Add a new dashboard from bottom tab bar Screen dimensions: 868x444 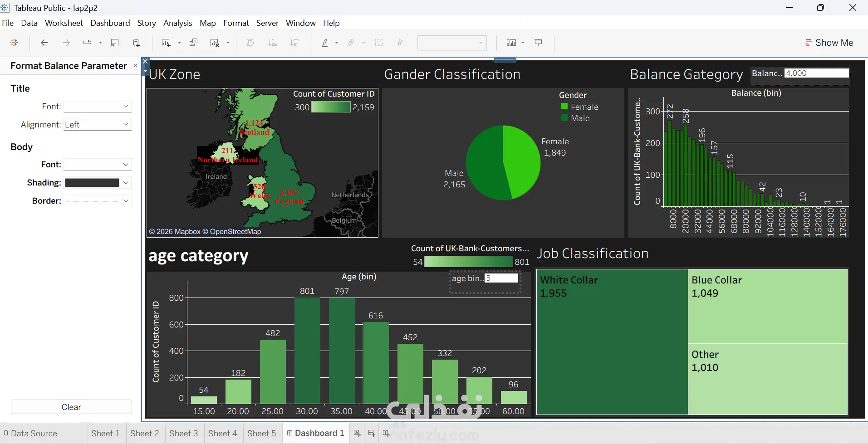[x=372, y=433]
